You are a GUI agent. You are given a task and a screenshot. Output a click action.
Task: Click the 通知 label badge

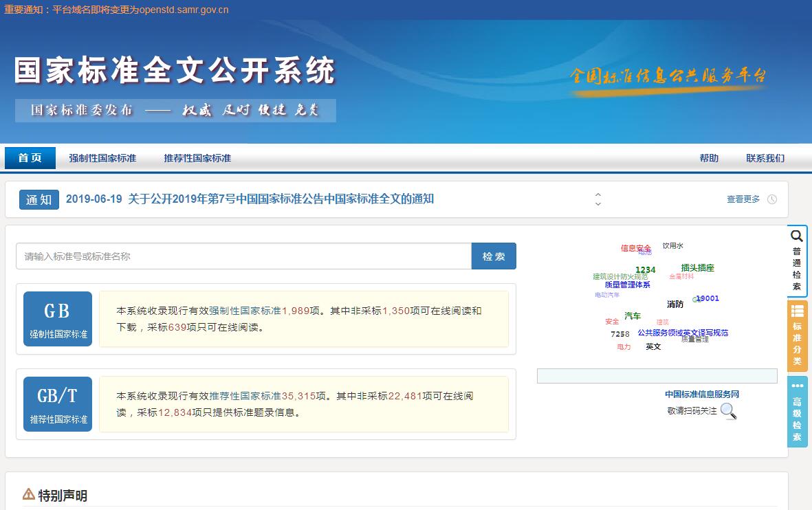pyautogui.click(x=39, y=199)
